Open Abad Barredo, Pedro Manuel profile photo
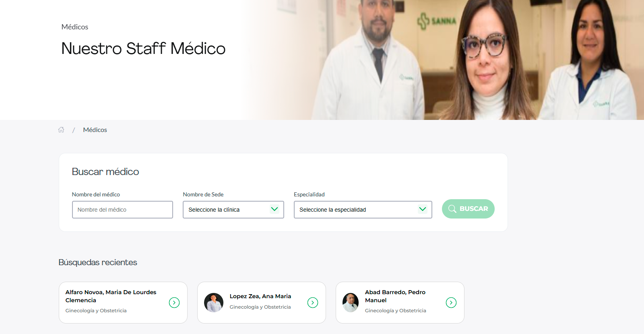The width and height of the screenshot is (644, 334). [351, 303]
